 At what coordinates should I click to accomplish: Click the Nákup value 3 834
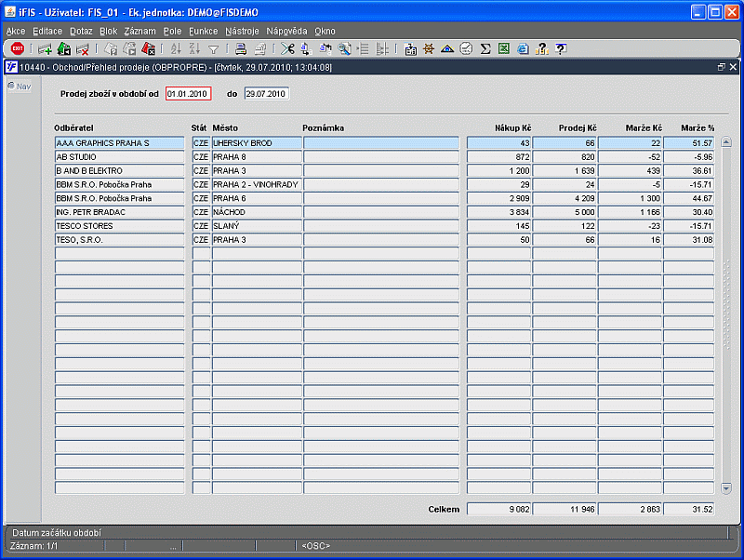tap(499, 212)
